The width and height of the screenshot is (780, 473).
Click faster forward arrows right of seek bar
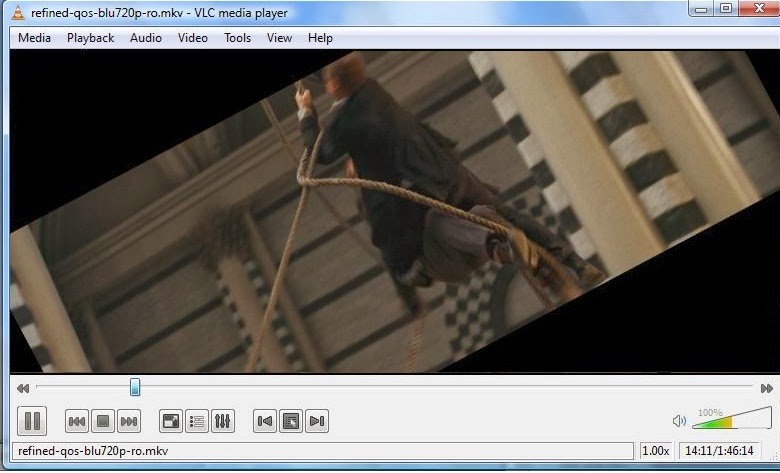pos(767,388)
